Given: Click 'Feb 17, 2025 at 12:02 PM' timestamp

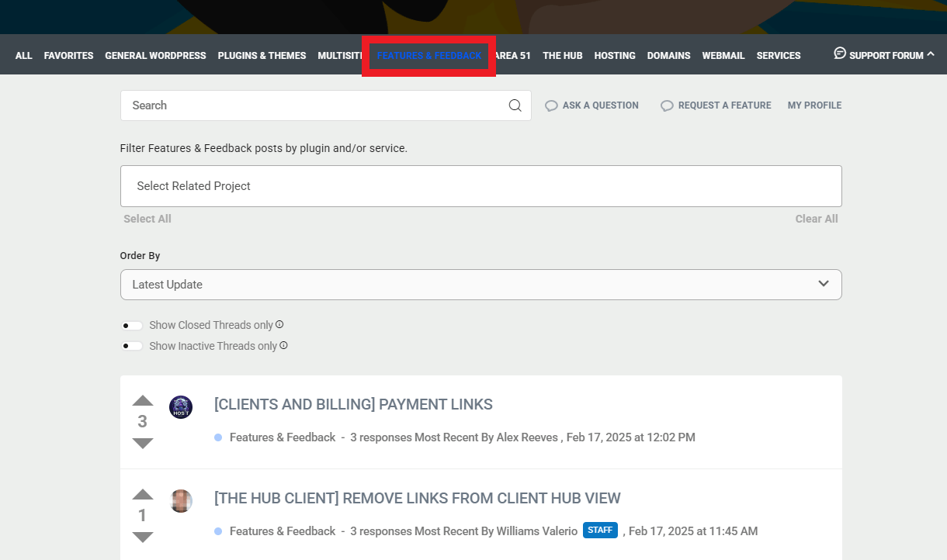Looking at the screenshot, I should point(631,437).
